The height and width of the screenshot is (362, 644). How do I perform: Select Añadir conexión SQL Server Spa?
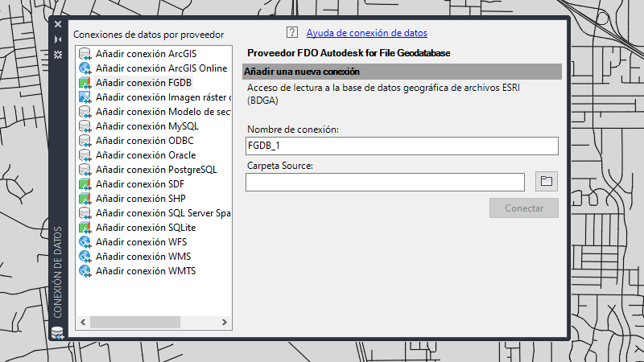click(x=163, y=213)
